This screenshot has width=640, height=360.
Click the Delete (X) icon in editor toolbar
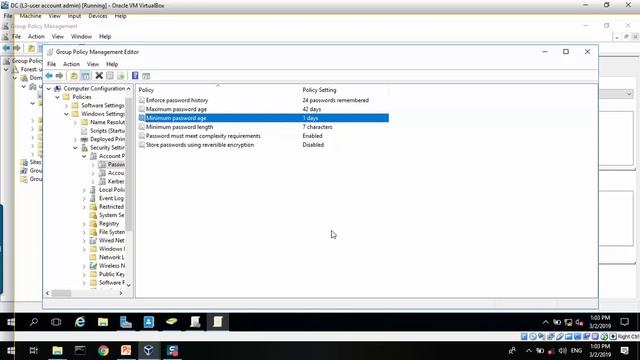pos(99,76)
